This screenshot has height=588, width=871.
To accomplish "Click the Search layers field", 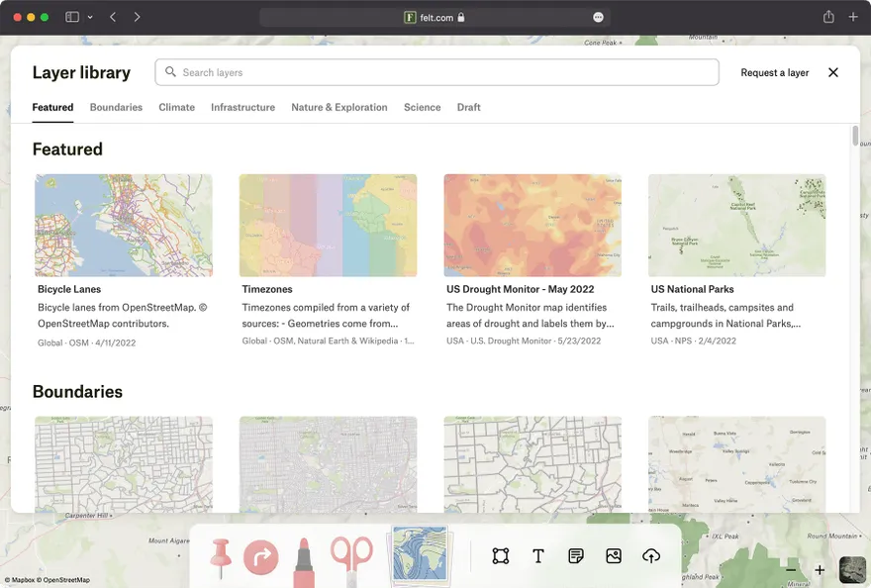I will click(437, 72).
